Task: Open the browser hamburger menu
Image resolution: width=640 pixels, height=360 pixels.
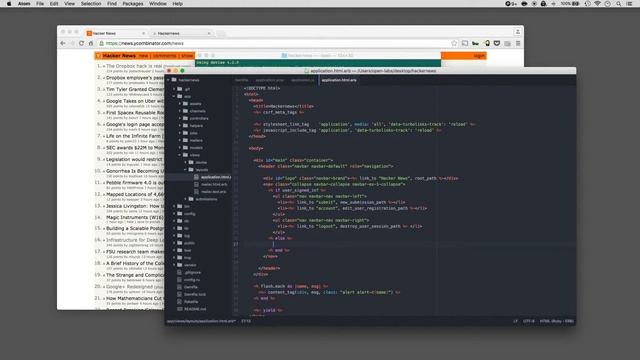Action: [x=518, y=43]
